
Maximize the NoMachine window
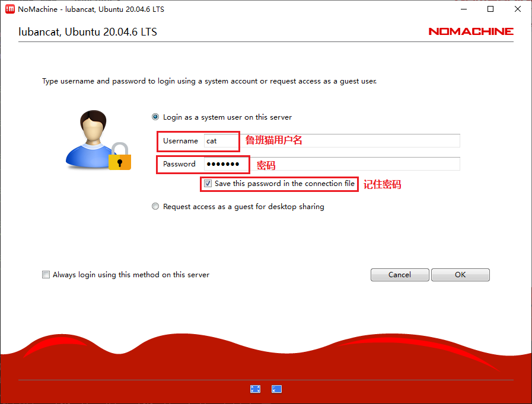click(490, 9)
